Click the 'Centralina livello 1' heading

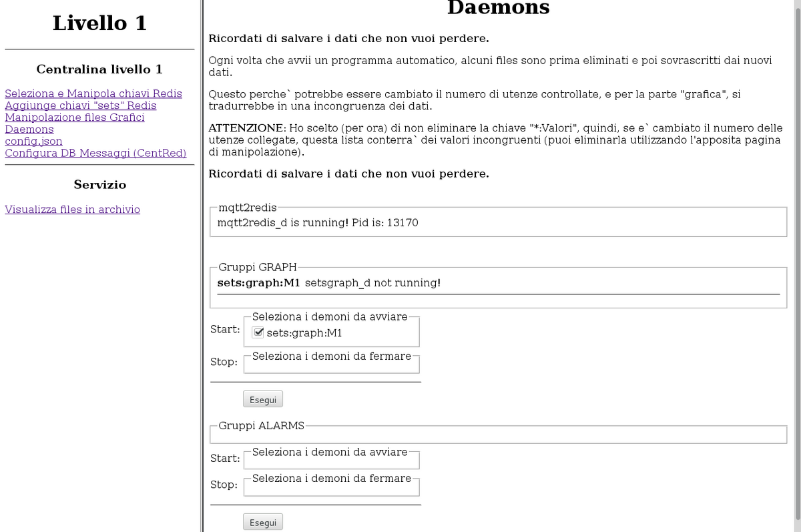99,69
